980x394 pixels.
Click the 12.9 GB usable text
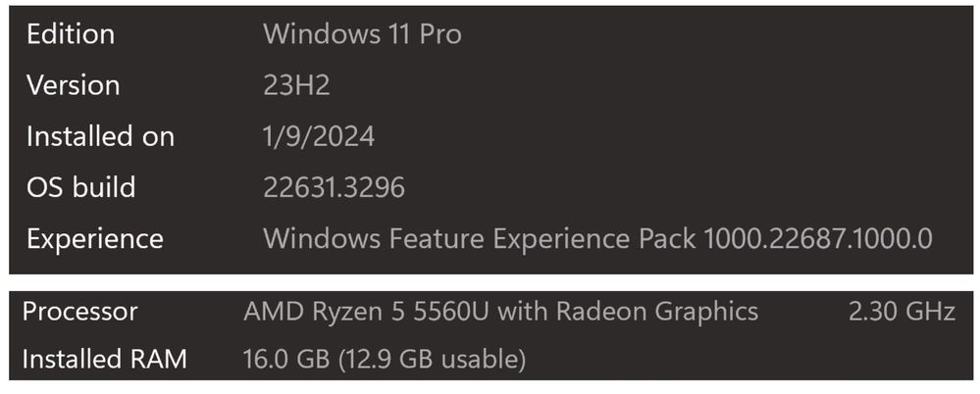click(431, 359)
